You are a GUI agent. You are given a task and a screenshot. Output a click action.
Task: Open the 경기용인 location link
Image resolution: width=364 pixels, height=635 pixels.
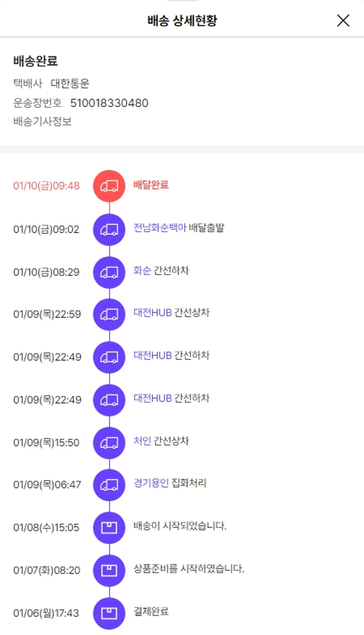[x=151, y=483]
